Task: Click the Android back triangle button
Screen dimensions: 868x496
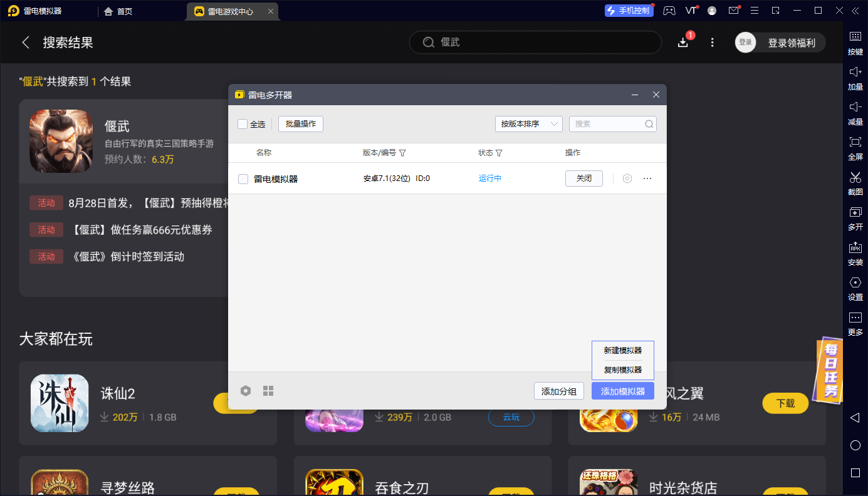Action: pos(855,417)
